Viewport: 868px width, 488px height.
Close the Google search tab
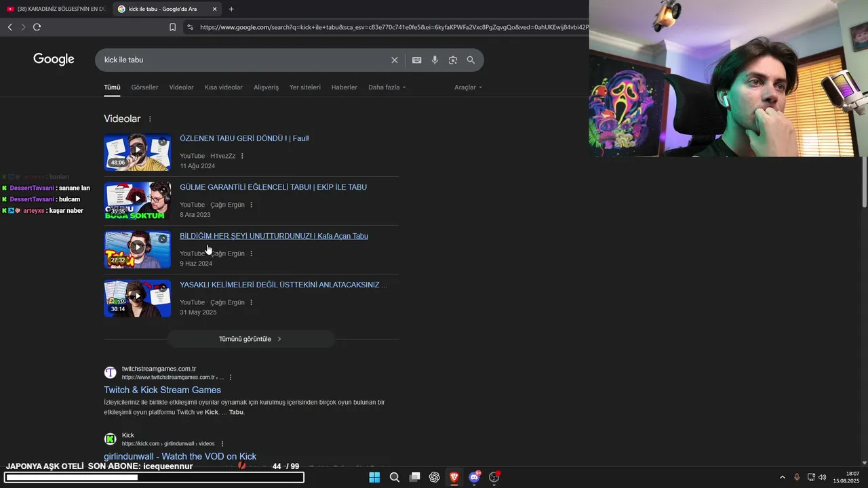click(214, 9)
